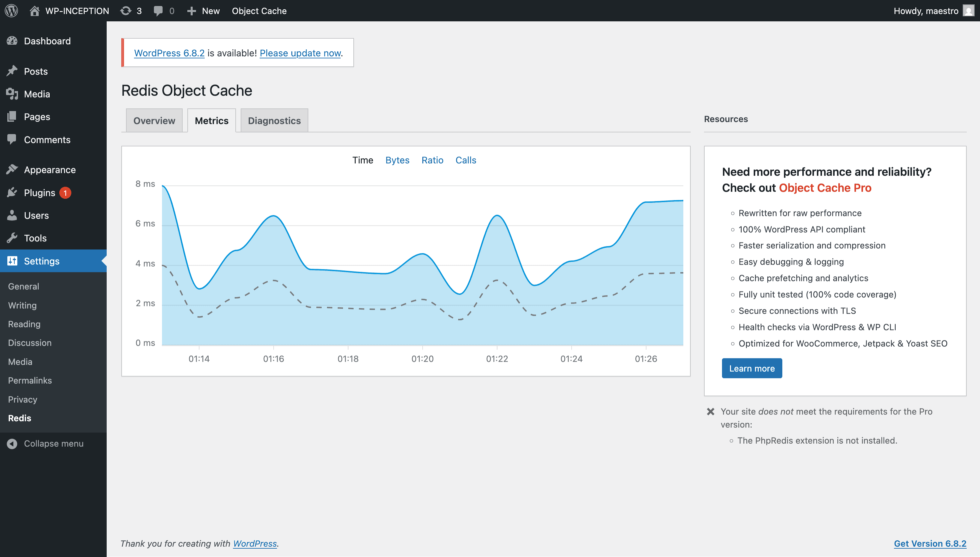Click the maestro user avatar
The width and height of the screenshot is (980, 557).
968,11
